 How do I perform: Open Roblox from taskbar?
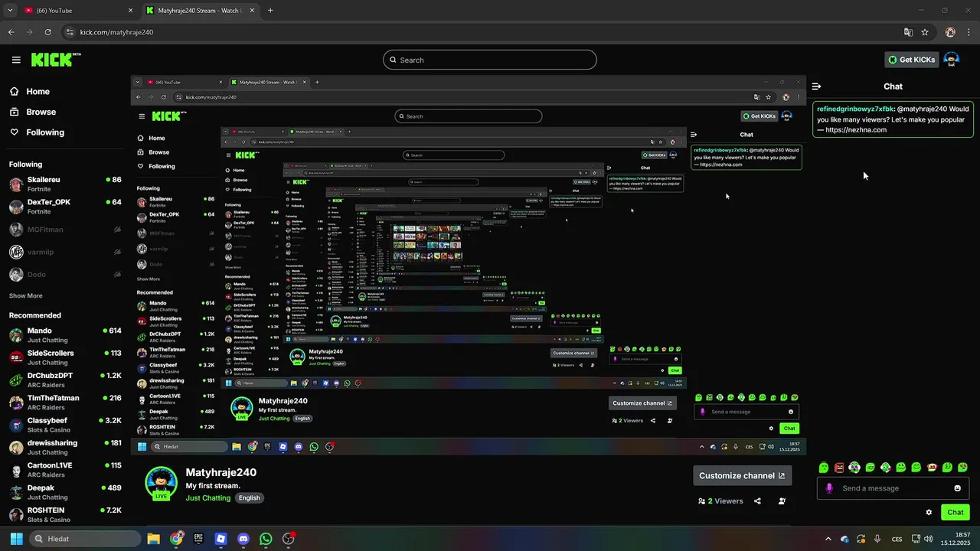(x=220, y=539)
